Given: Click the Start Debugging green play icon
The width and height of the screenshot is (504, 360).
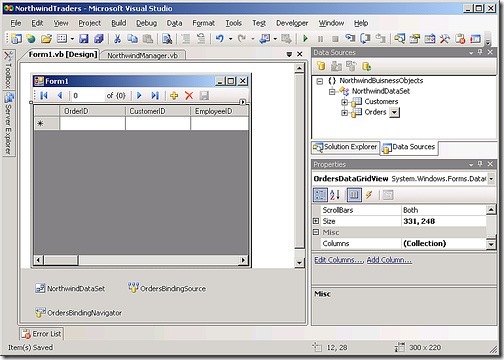Looking at the screenshot, I should click(305, 39).
